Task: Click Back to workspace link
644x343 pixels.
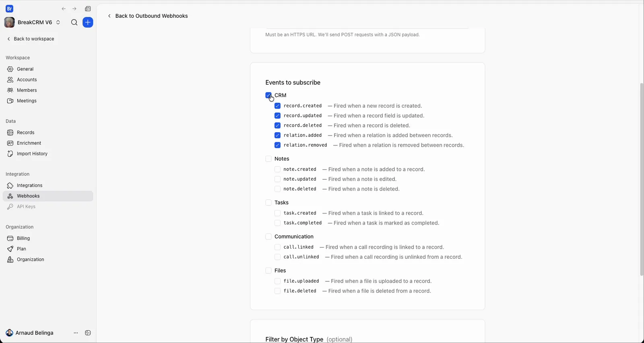Action: pyautogui.click(x=31, y=39)
